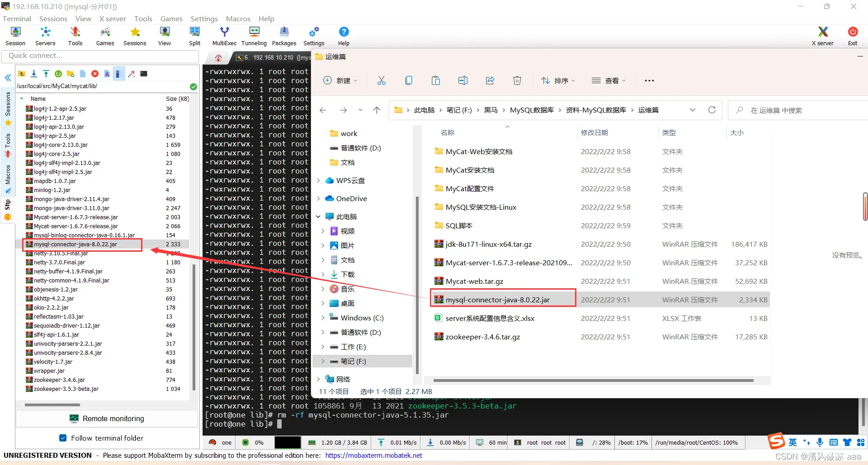
Task: Switch to the 192.168.10.210 terminal tab
Action: 273,57
